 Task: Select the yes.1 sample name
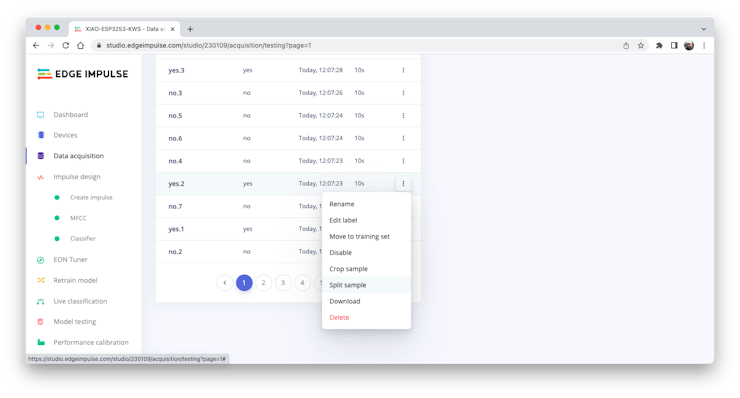point(176,229)
